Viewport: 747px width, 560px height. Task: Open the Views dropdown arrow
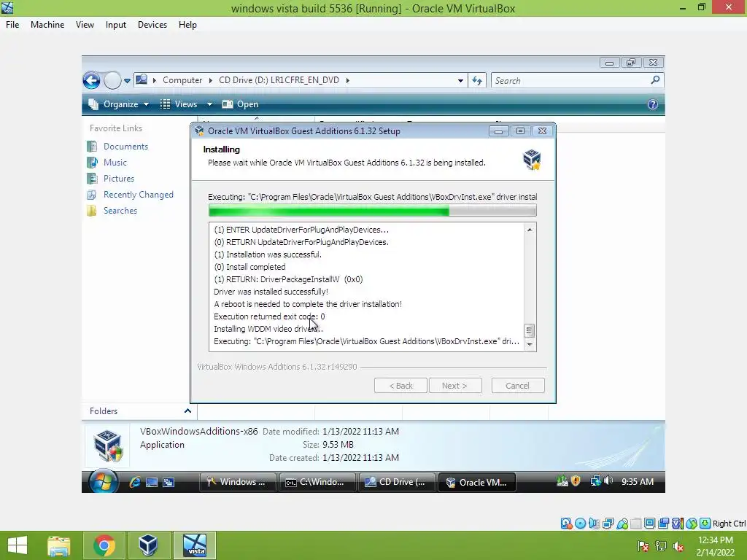click(x=209, y=104)
